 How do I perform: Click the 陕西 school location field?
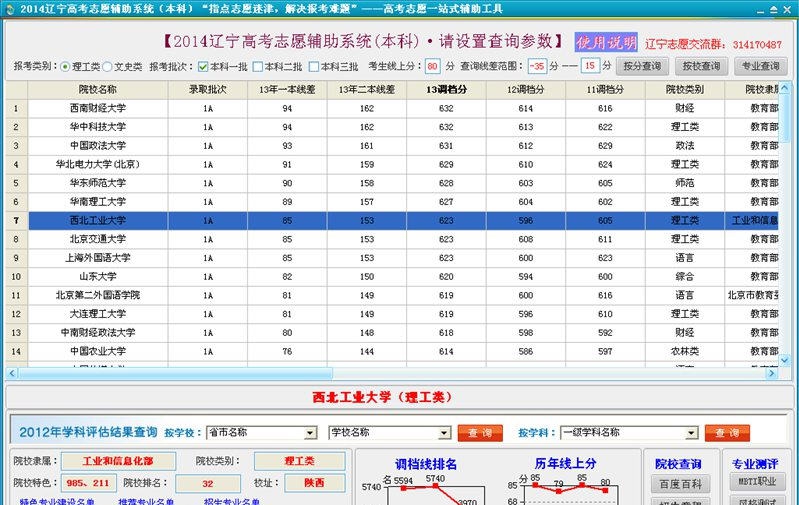[314, 483]
